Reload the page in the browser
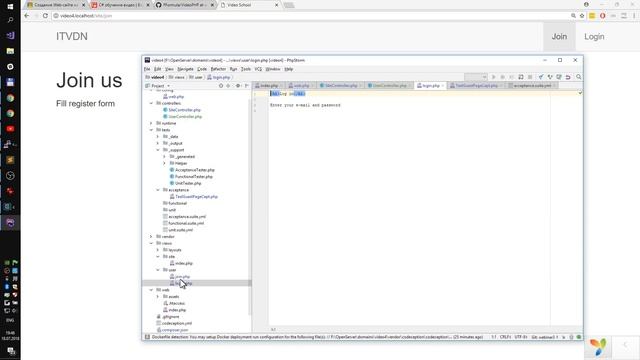 coord(45,16)
